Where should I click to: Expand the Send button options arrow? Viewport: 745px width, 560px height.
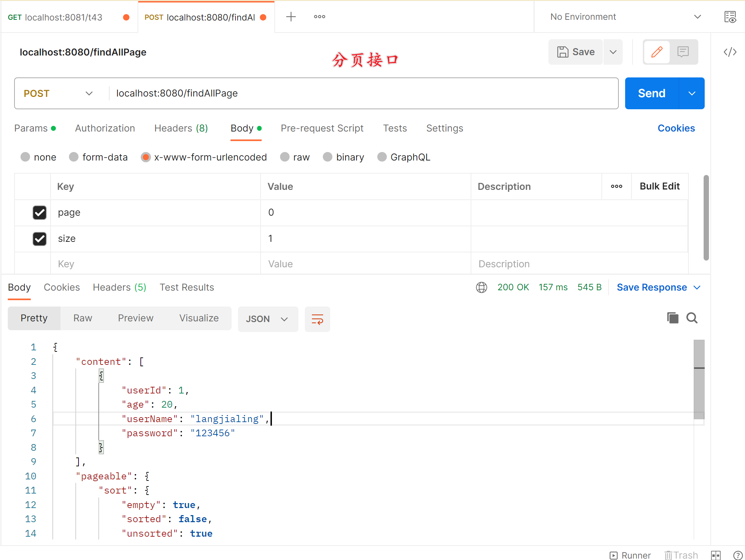(692, 93)
